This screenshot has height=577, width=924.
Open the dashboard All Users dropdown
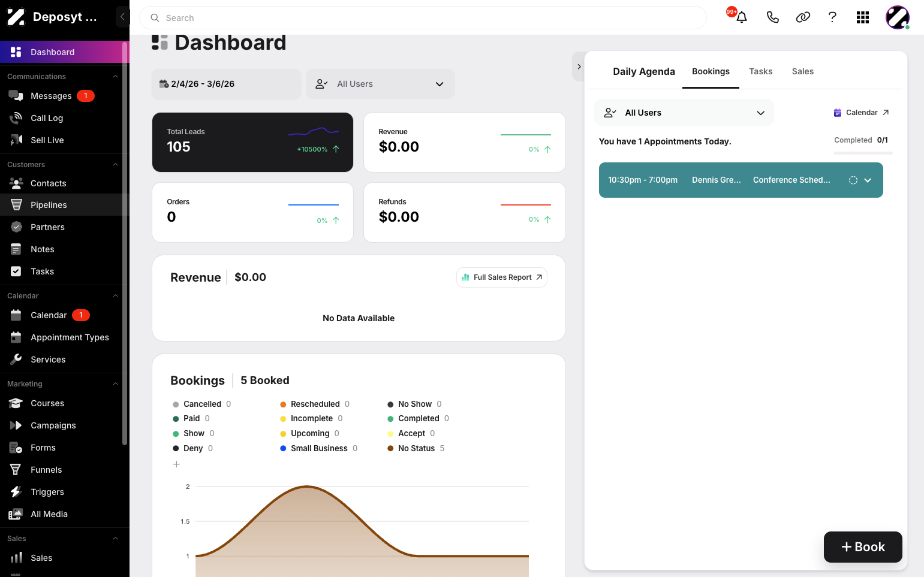[380, 84]
